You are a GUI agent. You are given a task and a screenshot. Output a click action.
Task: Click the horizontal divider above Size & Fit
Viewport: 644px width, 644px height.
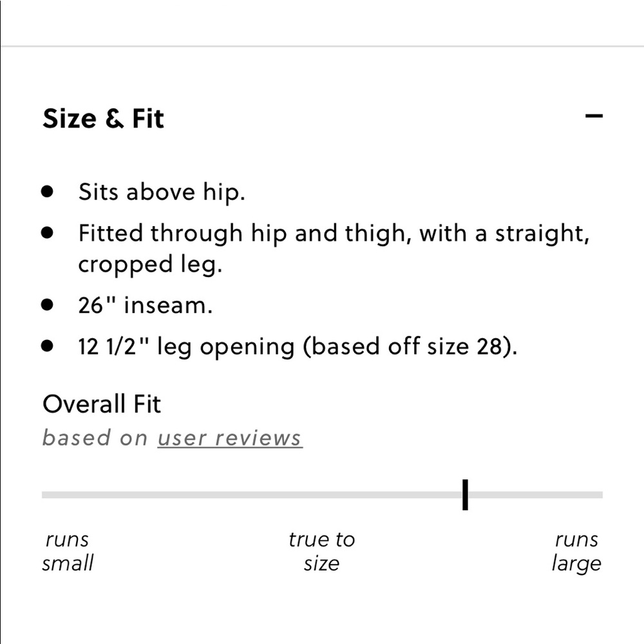(322, 46)
